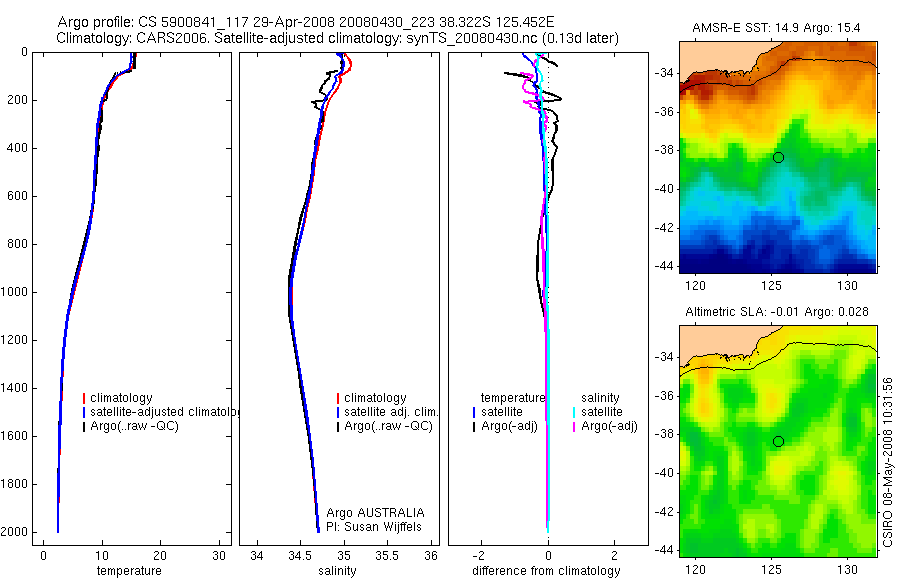The height and width of the screenshot is (580, 900).
Task: Click red climatology marker in temperature legend
Action: point(84,398)
